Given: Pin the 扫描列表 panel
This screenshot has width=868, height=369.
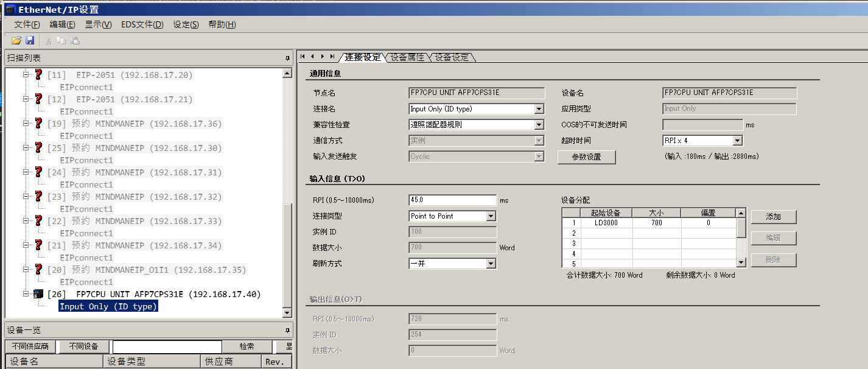Looking at the screenshot, I should click(287, 58).
